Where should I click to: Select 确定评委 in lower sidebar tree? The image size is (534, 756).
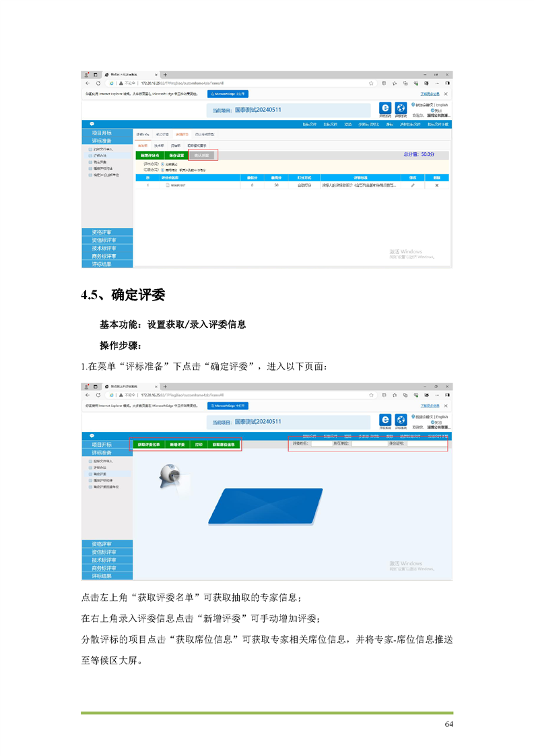pyautogui.click(x=99, y=474)
